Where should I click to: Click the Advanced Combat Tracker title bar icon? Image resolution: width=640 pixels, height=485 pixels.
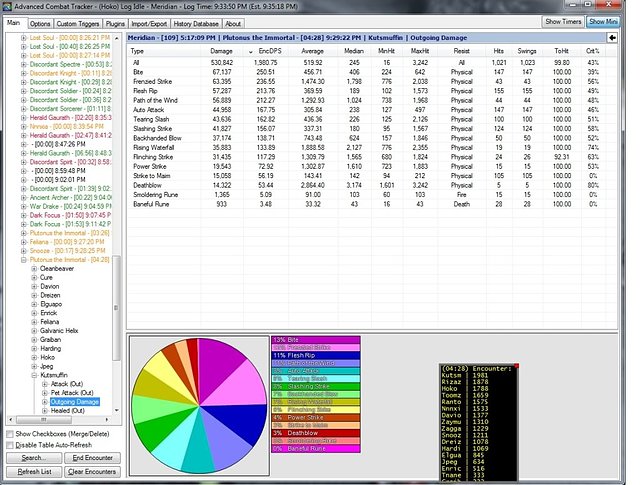click(7, 7)
